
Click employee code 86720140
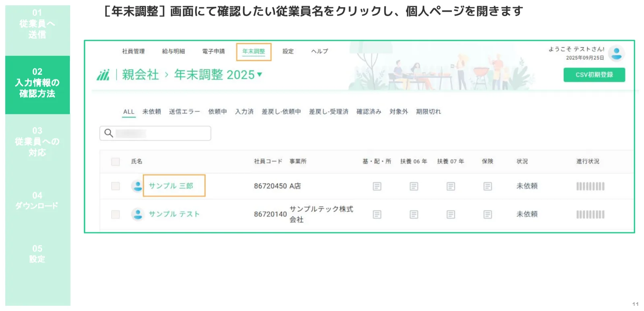point(270,214)
